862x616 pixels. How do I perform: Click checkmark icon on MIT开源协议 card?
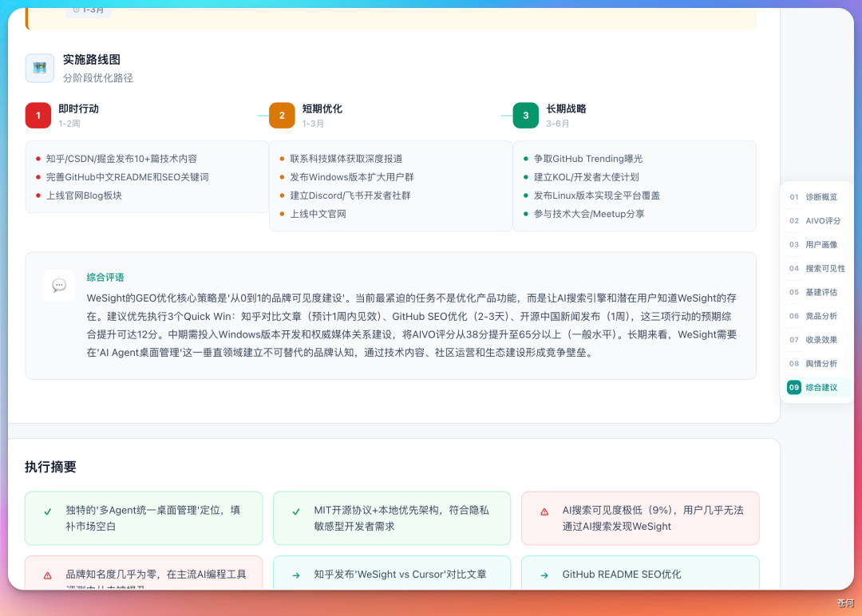pos(296,511)
